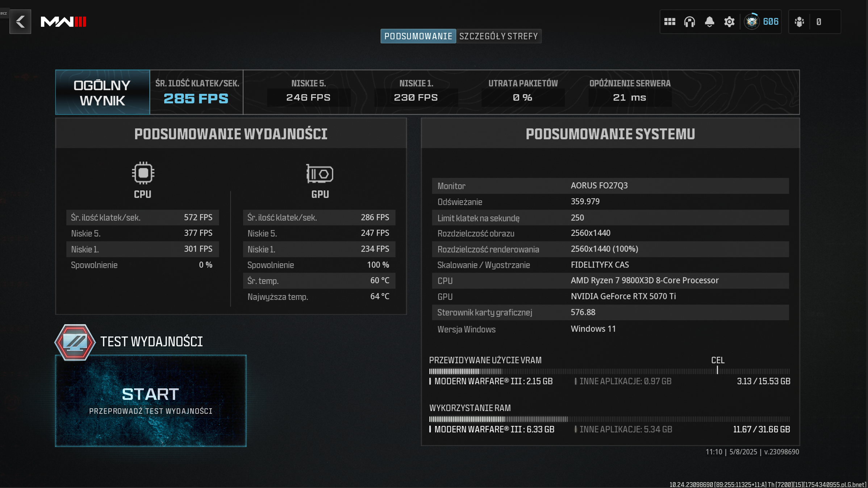This screenshot has height=488, width=868.
Task: Open the grid menu icon
Action: 669,22
